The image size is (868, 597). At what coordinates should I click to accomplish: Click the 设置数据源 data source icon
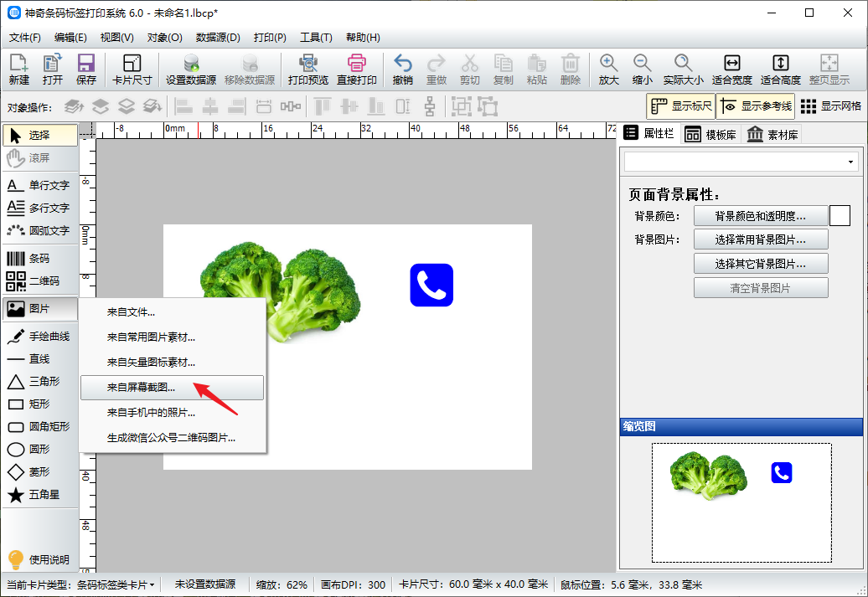pyautogui.click(x=191, y=69)
